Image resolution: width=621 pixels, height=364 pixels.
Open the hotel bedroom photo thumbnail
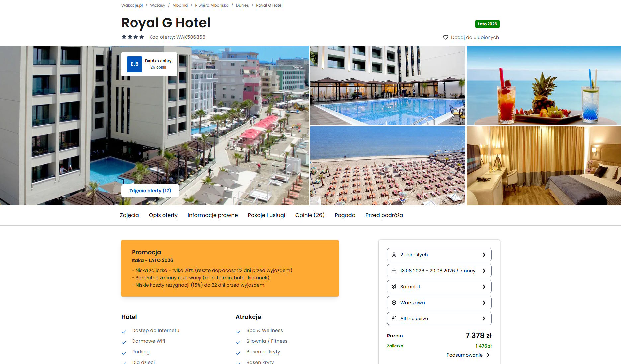[544, 166]
